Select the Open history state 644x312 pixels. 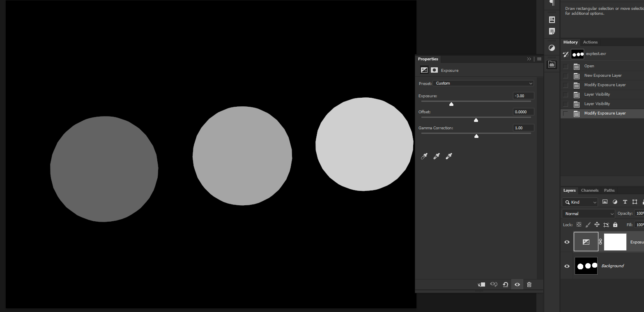point(603,66)
